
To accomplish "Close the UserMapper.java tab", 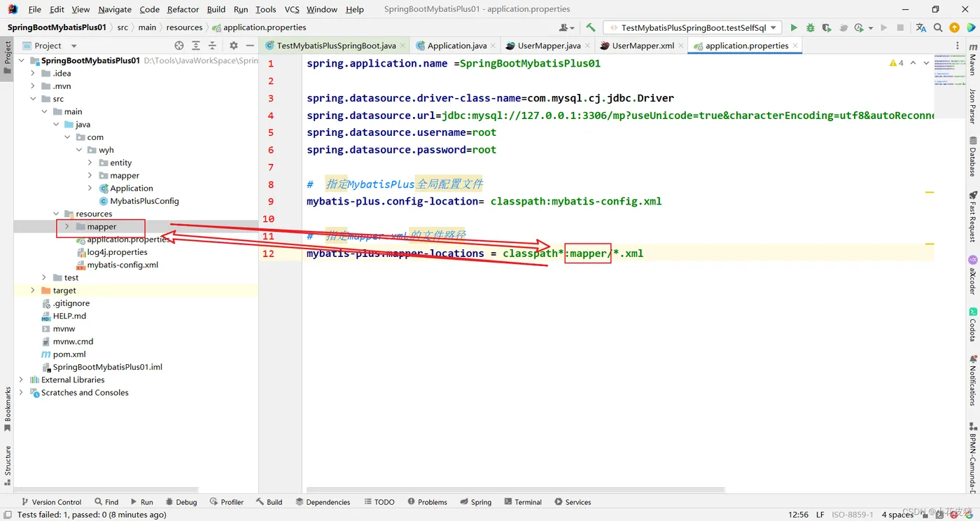I will point(588,46).
